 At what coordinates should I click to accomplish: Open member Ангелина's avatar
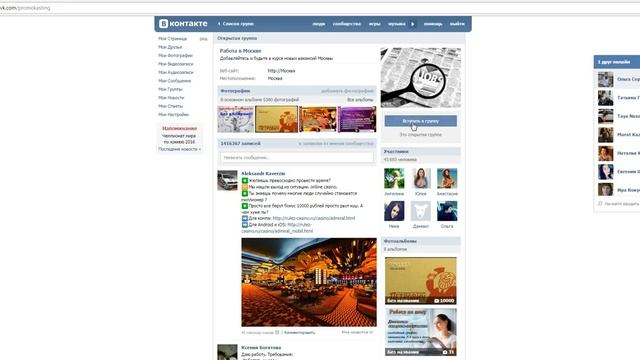coord(394,178)
